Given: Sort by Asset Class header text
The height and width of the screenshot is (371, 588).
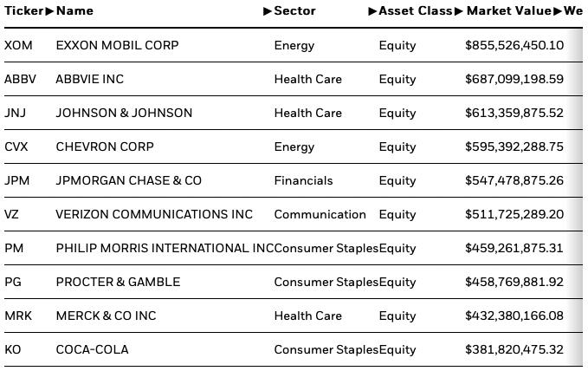Looking at the screenshot, I should pos(416,11).
